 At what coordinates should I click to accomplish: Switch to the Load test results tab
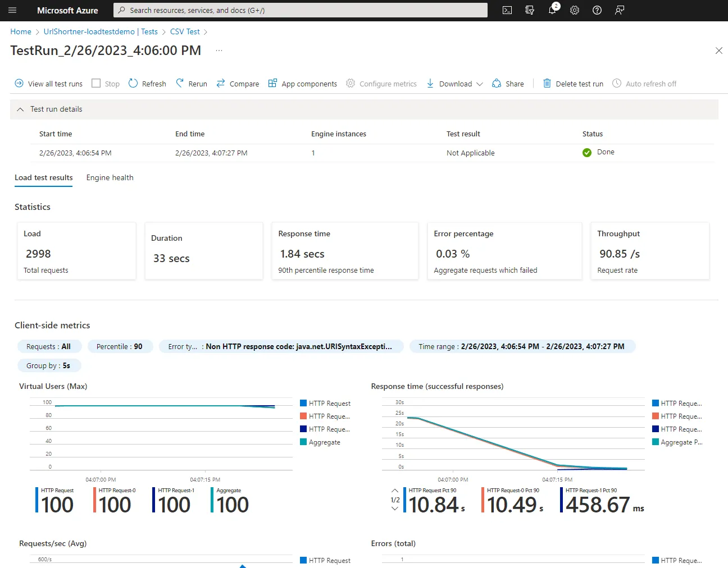44,177
